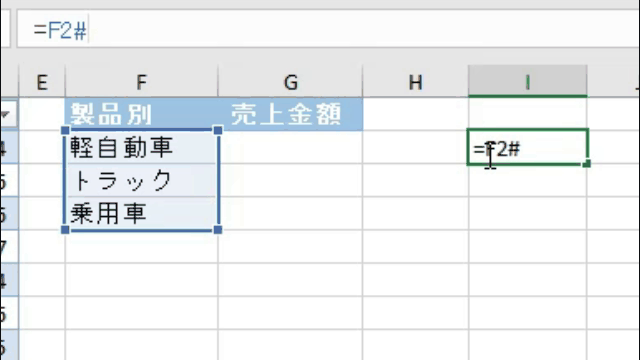Select the empty cell under 売上金額 beside 軽自動車
The image size is (640, 360).
click(x=290, y=147)
